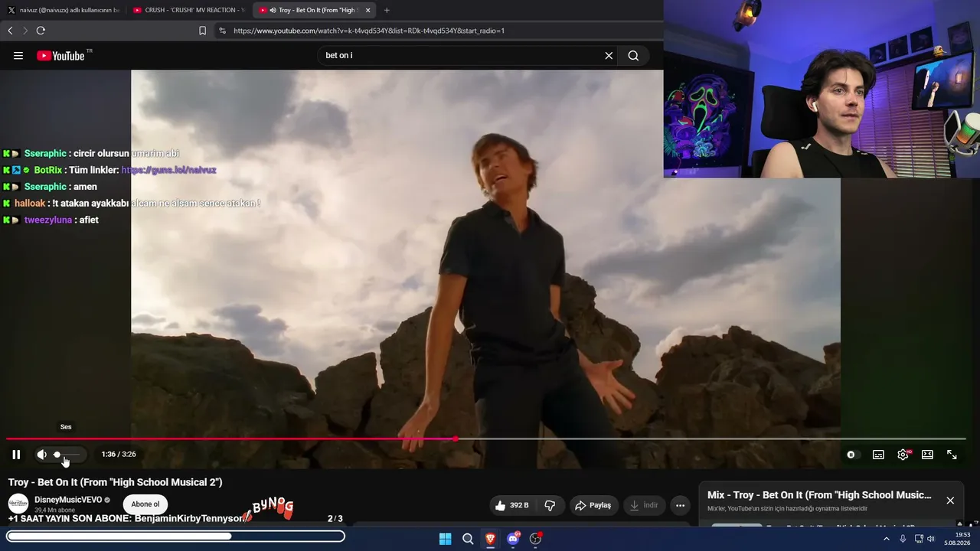
Task: Bookmark this page
Action: pyautogui.click(x=202, y=31)
